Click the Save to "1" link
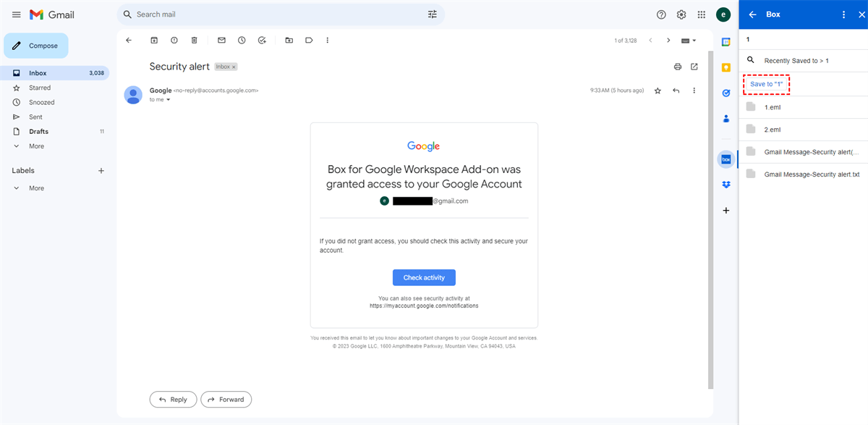Screen dimensions: 868x425 point(766,85)
